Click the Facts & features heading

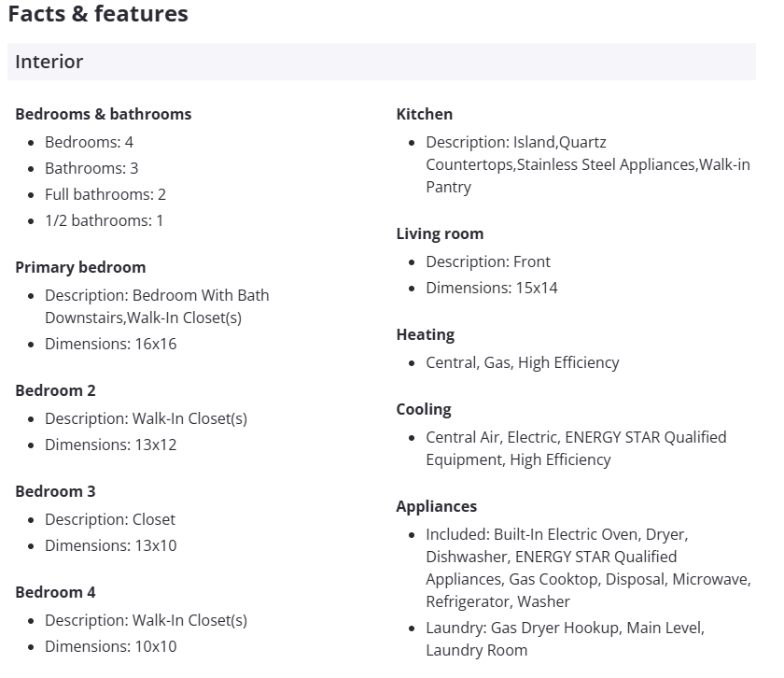point(98,14)
